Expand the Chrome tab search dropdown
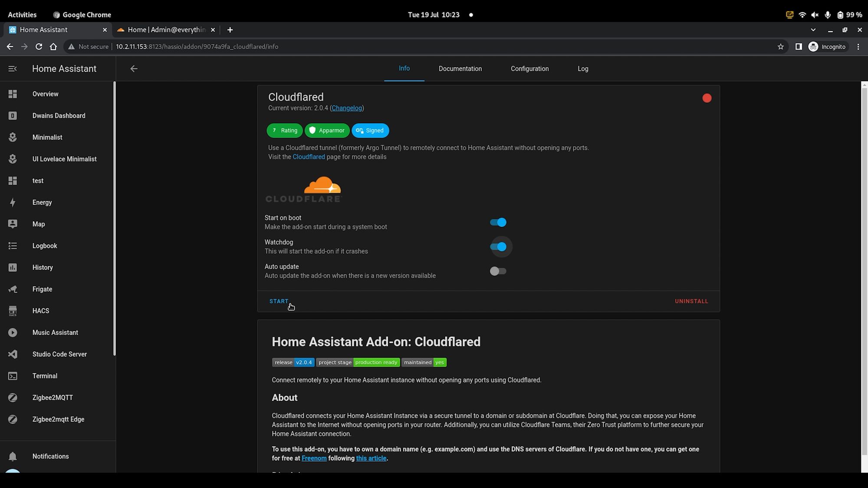Viewport: 868px width, 488px height. pos(813,29)
